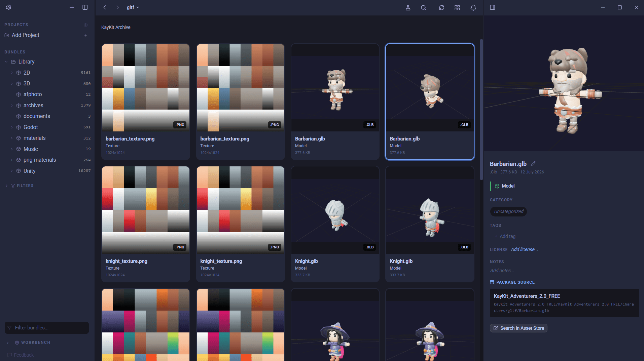Viewport: 644px width, 361px height.
Task: Go forward with right arrow
Action: (x=117, y=7)
